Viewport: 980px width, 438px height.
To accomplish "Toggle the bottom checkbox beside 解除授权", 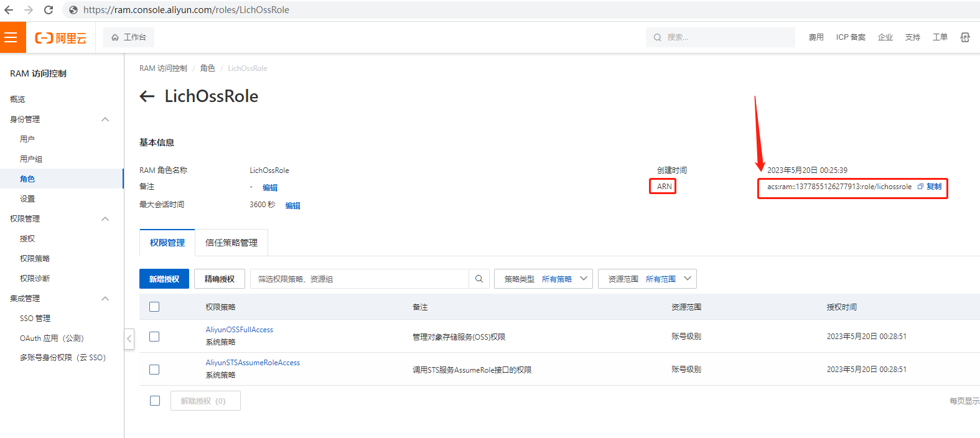I will [x=155, y=401].
